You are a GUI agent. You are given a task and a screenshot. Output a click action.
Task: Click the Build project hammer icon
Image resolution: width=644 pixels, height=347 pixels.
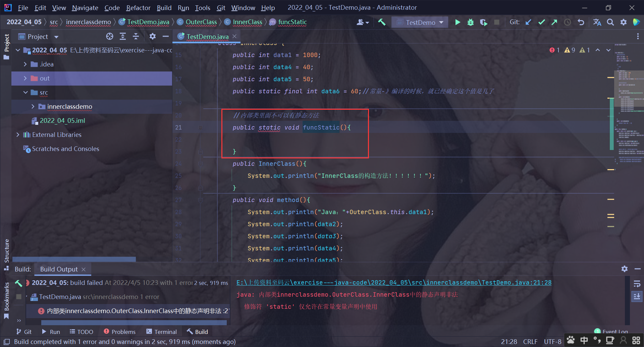[382, 22]
